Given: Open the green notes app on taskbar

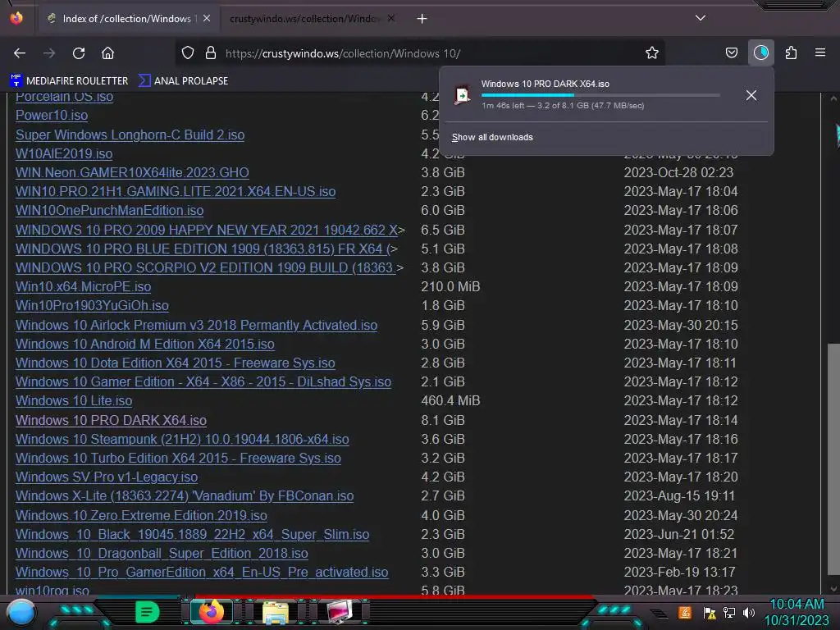Looking at the screenshot, I should click(x=146, y=612).
